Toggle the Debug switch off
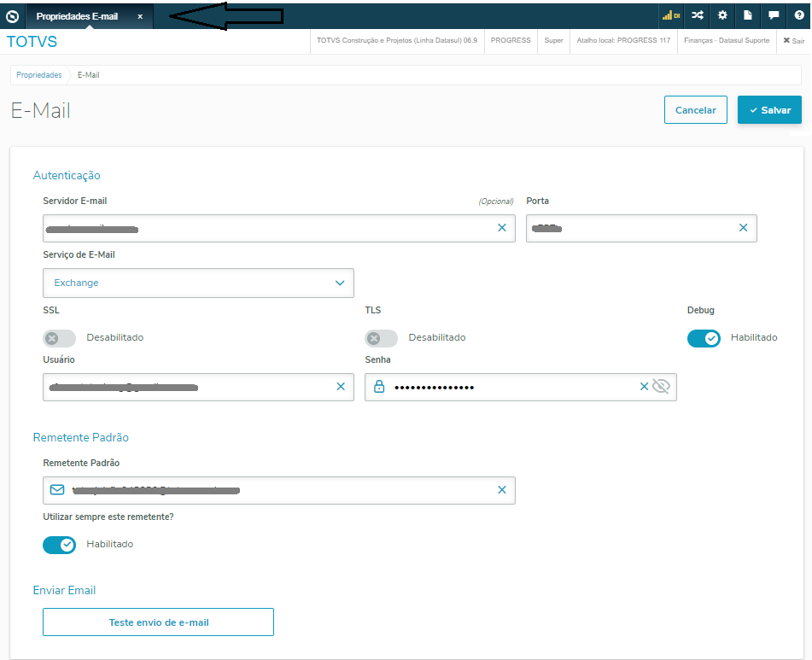Viewport: 812px width, 660px height. [704, 338]
